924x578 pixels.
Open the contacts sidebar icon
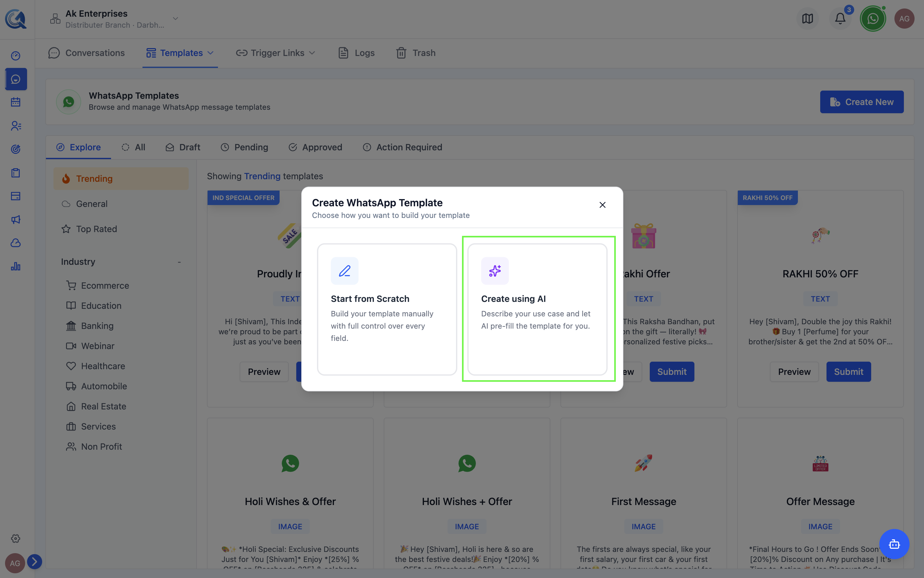[x=15, y=126]
